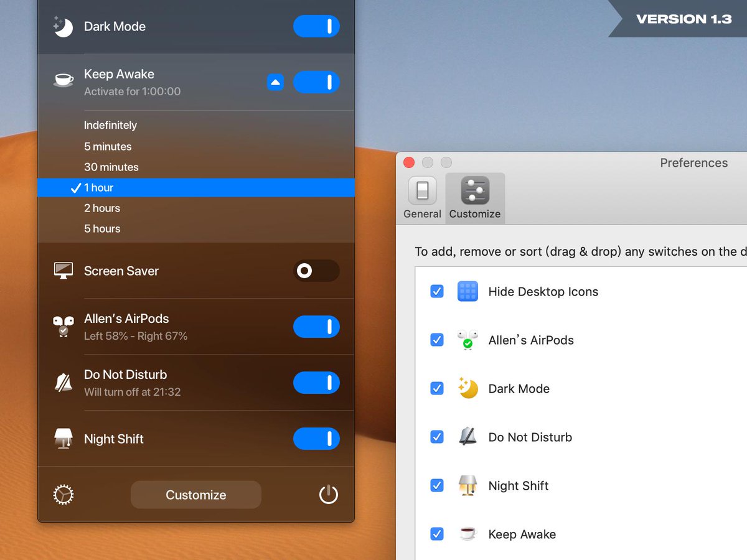Open settings via the gear icon at panel bottom
The image size is (747, 560).
pos(63,495)
